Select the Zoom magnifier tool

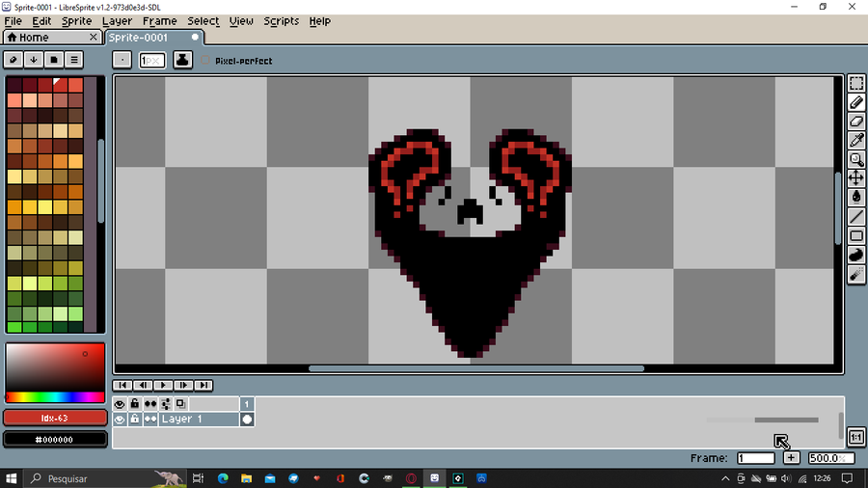tap(855, 159)
